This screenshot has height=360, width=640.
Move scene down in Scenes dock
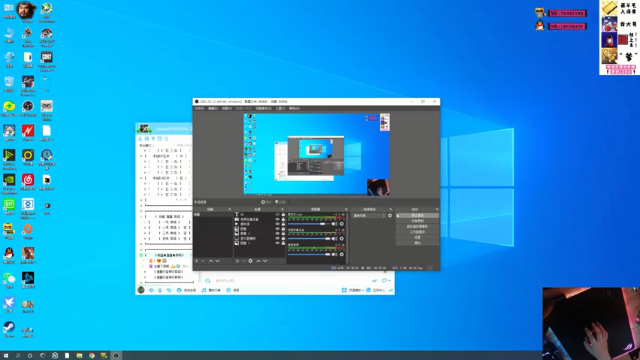click(218, 261)
